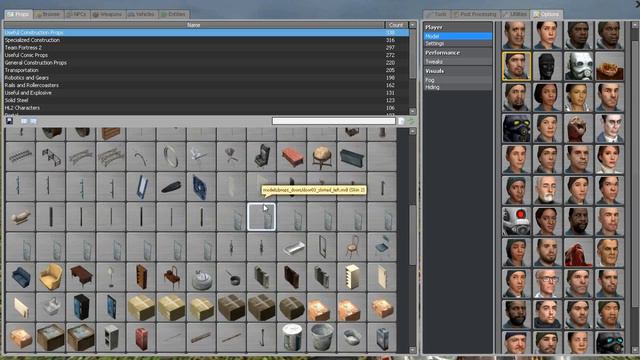Select the Team Fortress 2 category
Viewport: 640px width, 360px height.
[x=206, y=48]
